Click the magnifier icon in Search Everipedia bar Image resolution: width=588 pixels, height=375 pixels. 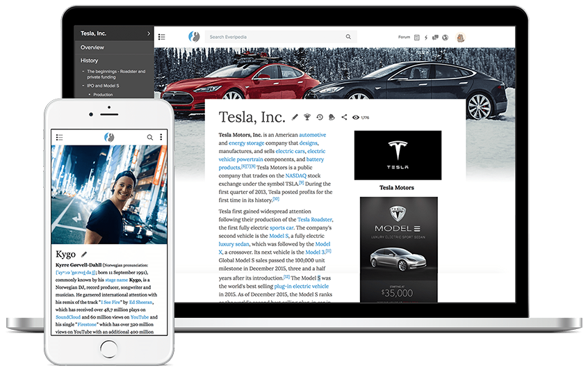(348, 36)
